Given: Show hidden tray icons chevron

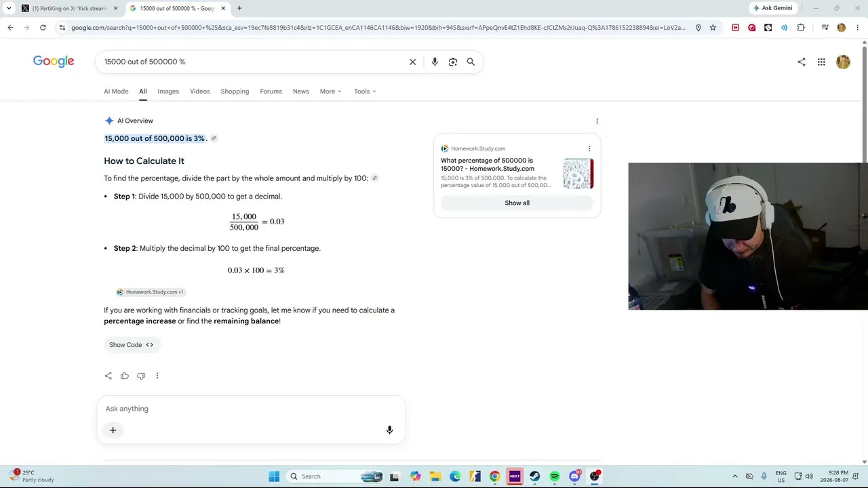Looking at the screenshot, I should coord(734,476).
